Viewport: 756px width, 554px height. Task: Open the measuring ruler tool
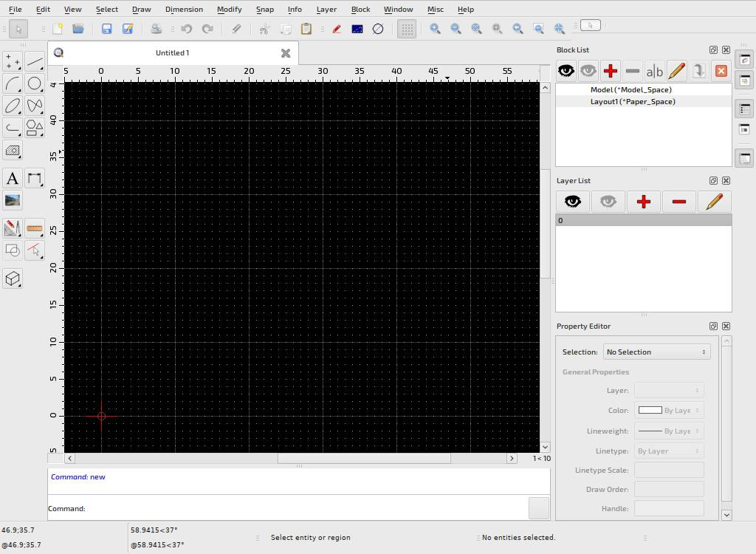35,228
